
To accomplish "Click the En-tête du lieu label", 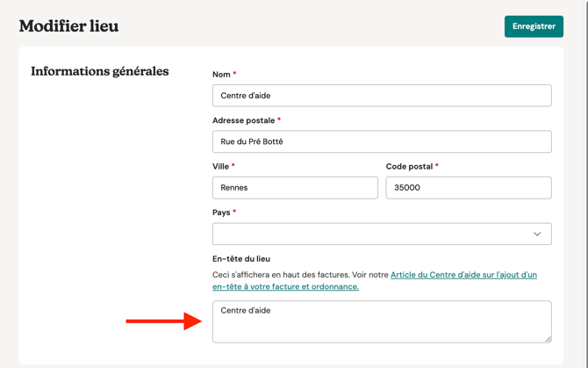I will [x=241, y=259].
